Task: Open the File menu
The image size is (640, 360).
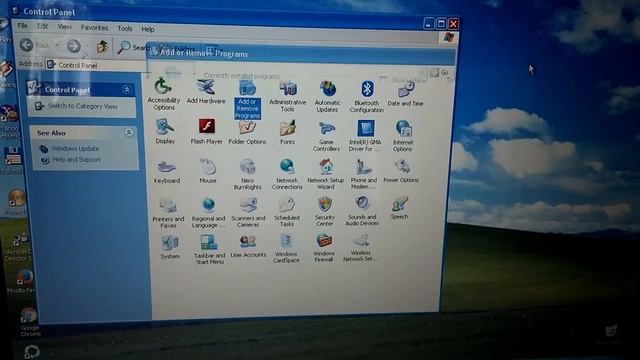Action: coord(22,26)
